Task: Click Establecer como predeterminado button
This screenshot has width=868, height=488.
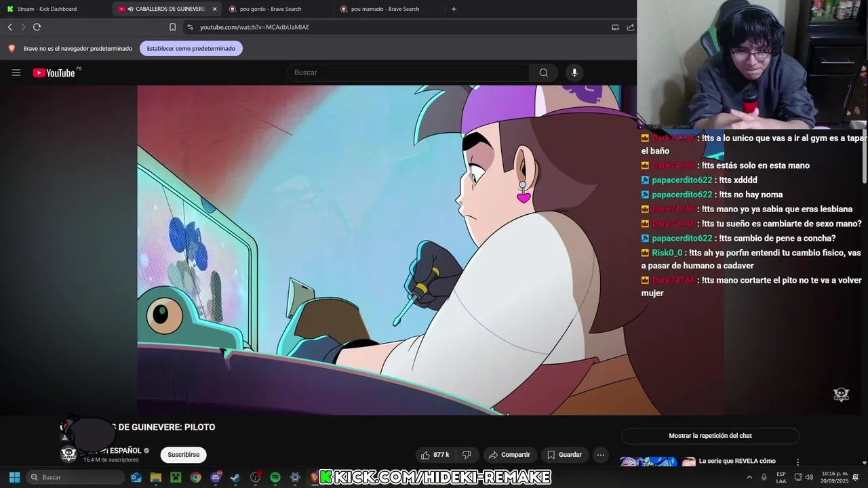Action: pyautogui.click(x=191, y=48)
